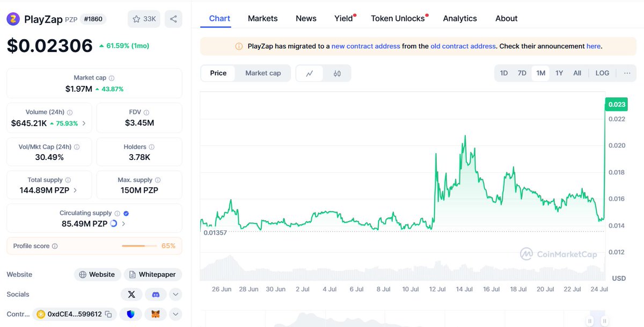This screenshot has width=644, height=327.
Task: Open the Analytics tab
Action: [460, 18]
